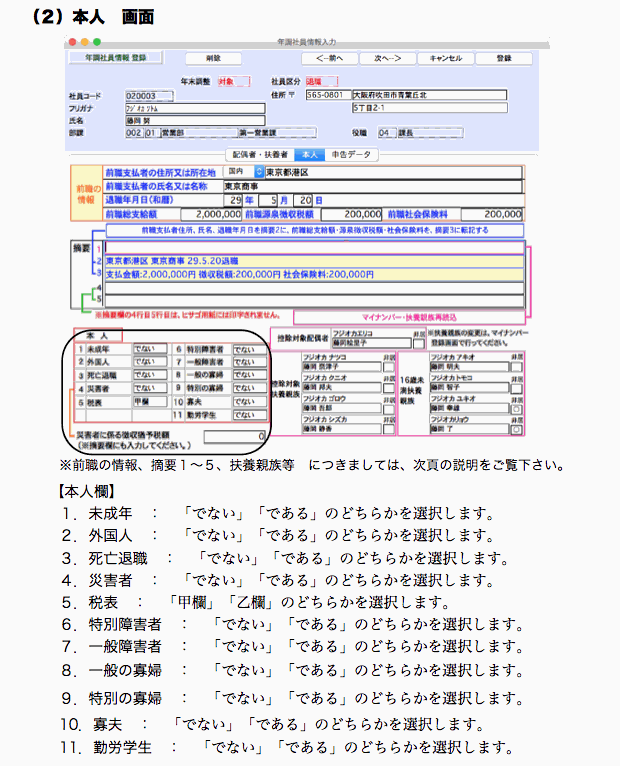Open the 特別障害者 selection field
The width and height of the screenshot is (620, 766).
249,349
